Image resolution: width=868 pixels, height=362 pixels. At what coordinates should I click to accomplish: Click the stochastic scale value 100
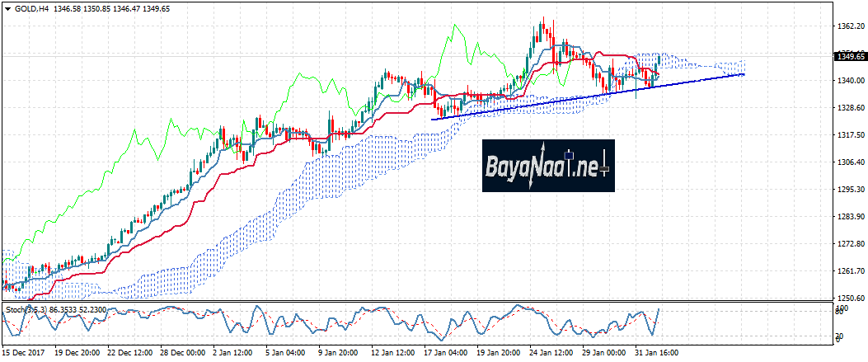[x=840, y=308]
